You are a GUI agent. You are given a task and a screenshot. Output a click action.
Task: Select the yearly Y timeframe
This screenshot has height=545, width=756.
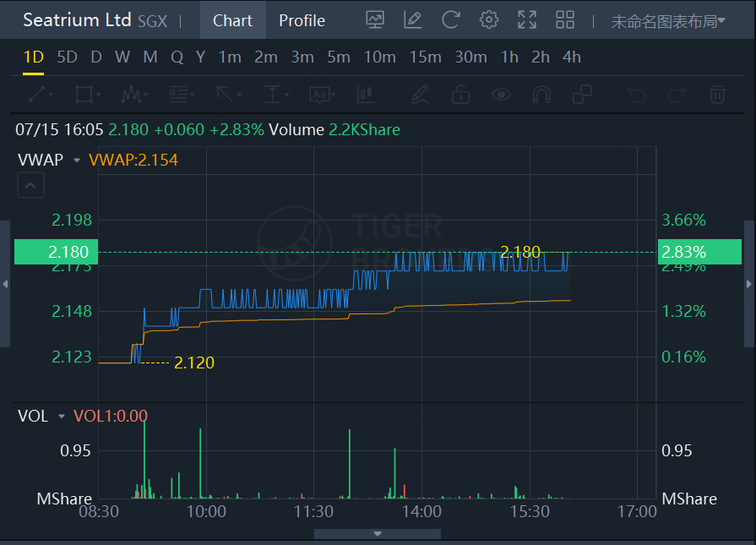200,57
